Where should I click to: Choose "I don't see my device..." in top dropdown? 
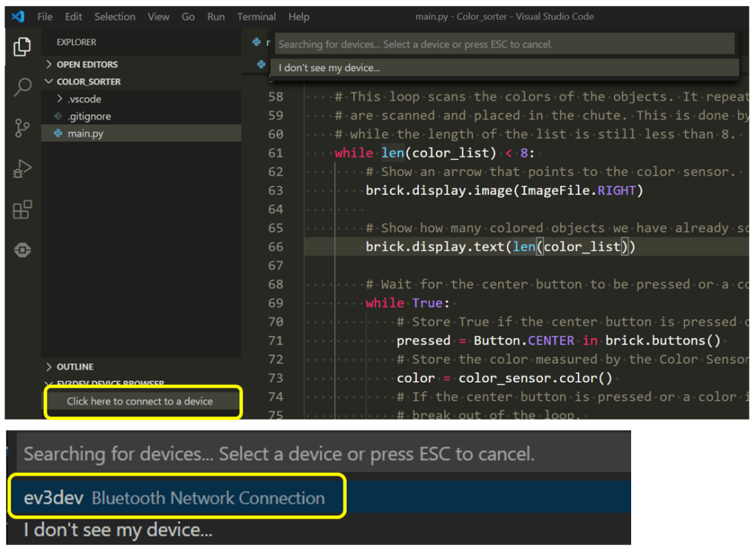330,68
